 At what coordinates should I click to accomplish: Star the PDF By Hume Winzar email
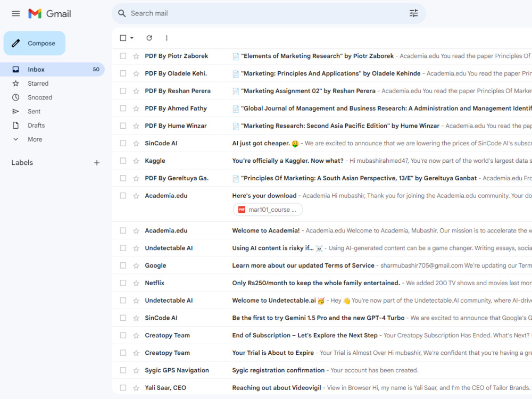tap(136, 126)
